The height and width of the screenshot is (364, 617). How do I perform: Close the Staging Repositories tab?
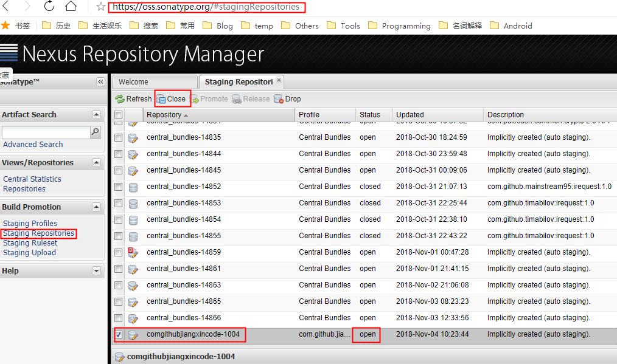coord(279,80)
